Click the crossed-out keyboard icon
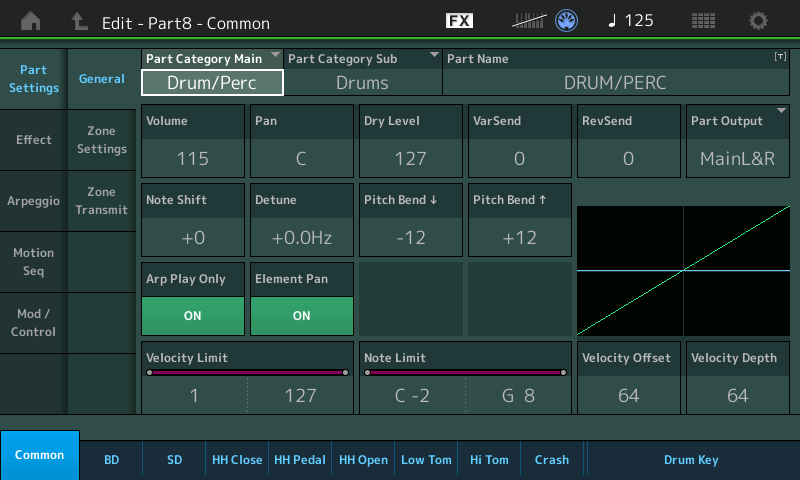The image size is (800, 480). [x=528, y=21]
